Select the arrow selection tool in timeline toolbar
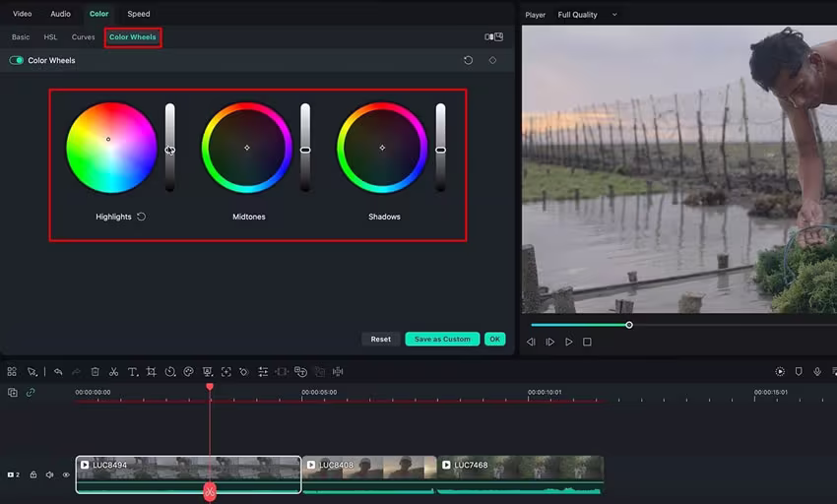 pos(32,371)
